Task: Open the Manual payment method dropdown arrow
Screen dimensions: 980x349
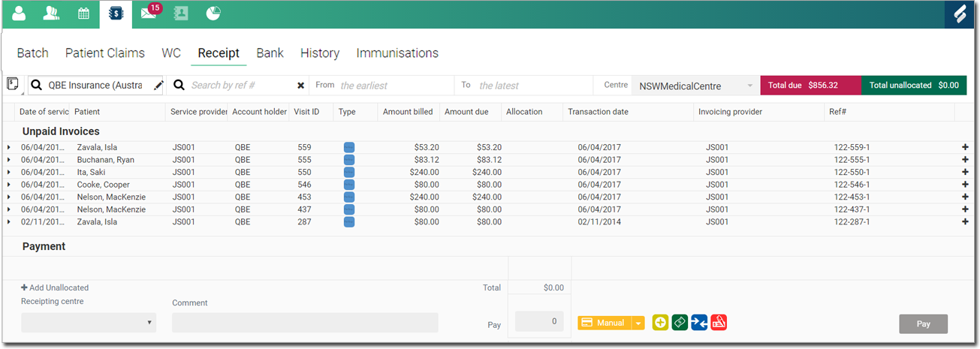Action: [x=638, y=323]
